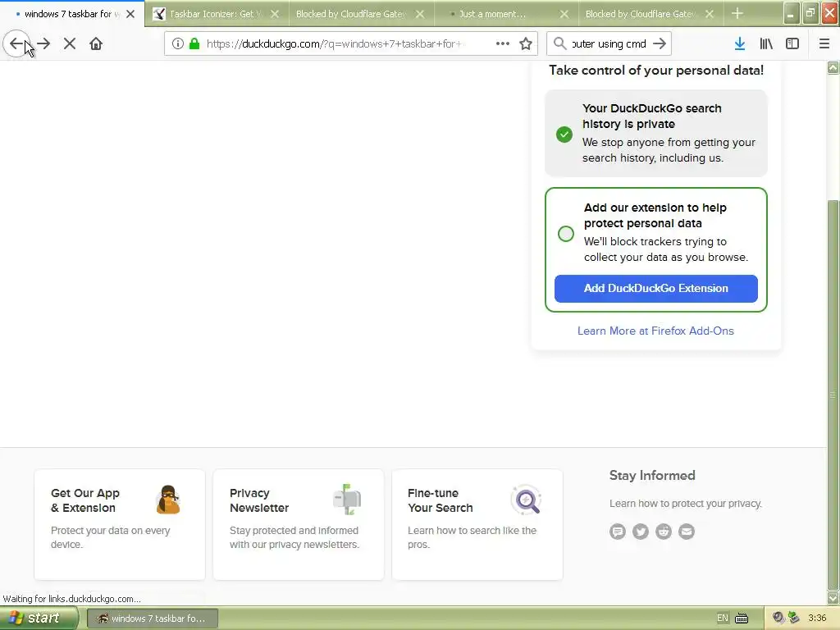Click the 'Waiting for links.duckduckgo.com' status text
Screen dimensions: 840x630
click(72, 599)
